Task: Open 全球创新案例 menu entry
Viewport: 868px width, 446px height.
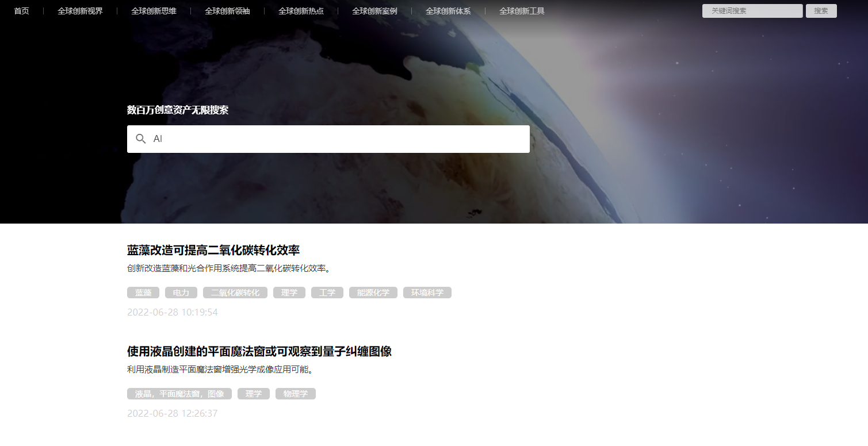Action: (x=374, y=11)
